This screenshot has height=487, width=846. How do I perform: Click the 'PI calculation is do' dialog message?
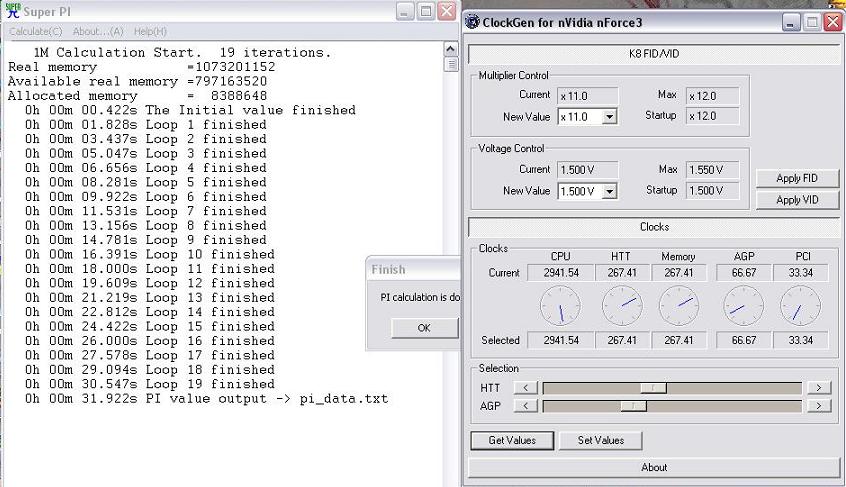(420, 298)
